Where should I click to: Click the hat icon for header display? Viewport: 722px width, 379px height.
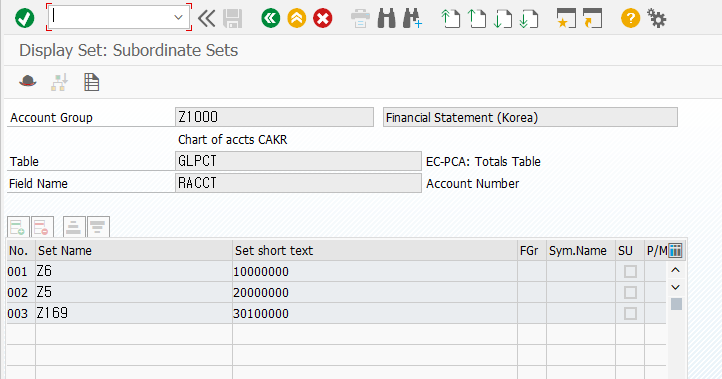click(x=28, y=82)
